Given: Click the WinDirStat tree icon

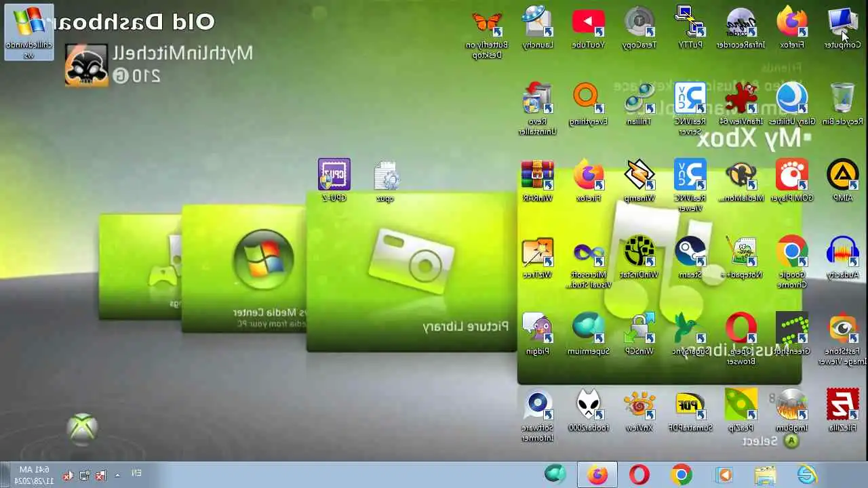Looking at the screenshot, I should (639, 258).
